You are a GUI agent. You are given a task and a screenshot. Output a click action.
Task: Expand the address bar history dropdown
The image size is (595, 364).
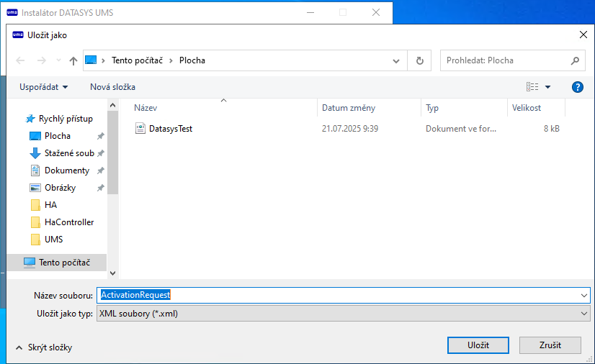[x=395, y=60]
